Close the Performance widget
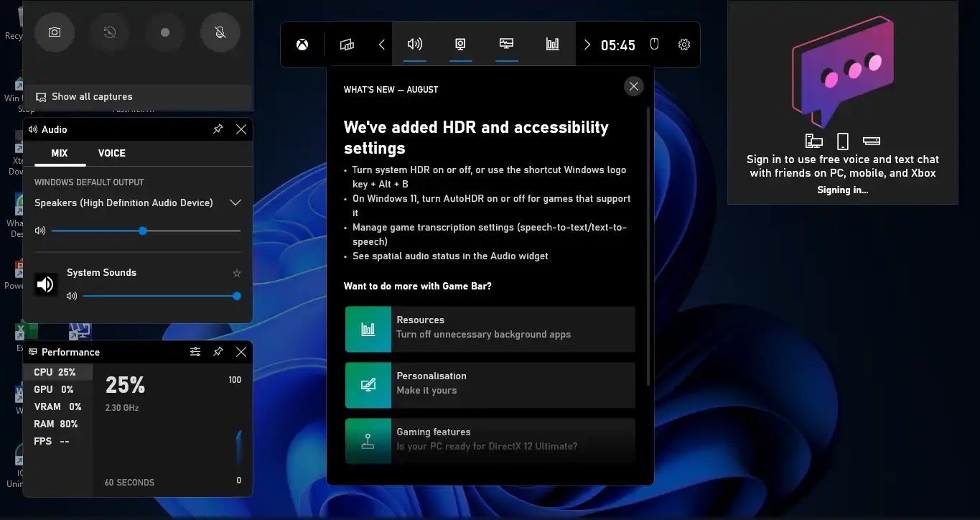This screenshot has height=520, width=980. 241,352
